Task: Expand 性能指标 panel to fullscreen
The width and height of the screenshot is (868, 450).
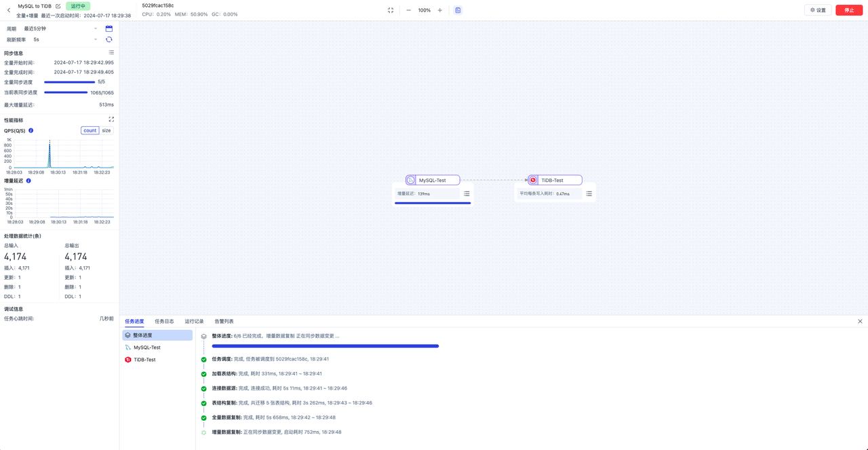Action: coord(111,118)
